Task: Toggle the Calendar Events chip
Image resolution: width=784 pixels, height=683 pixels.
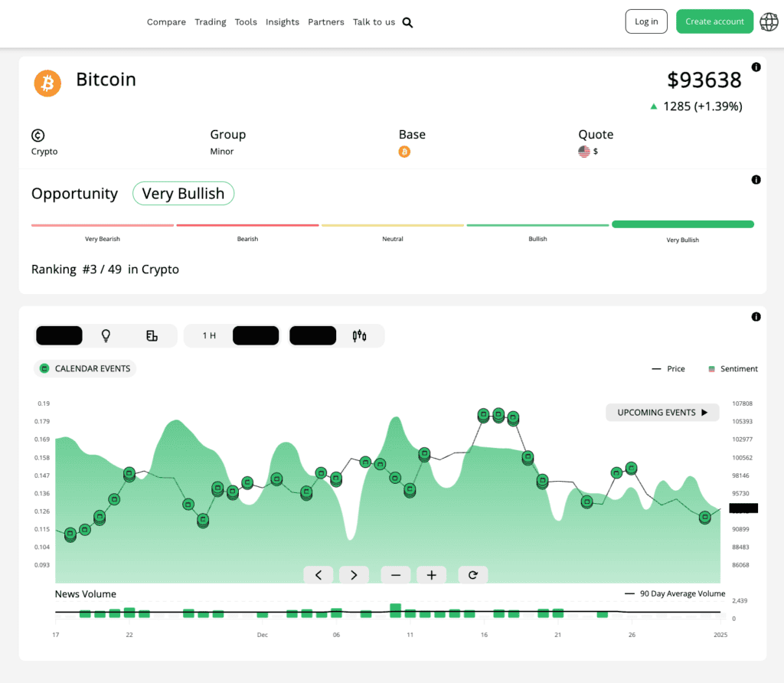Action: [85, 369]
